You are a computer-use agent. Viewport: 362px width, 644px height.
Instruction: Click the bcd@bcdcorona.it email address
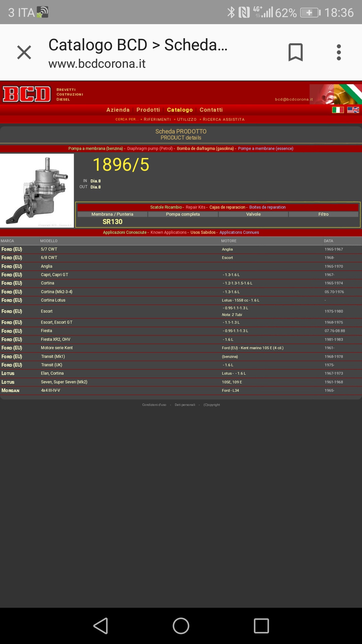[x=294, y=99]
